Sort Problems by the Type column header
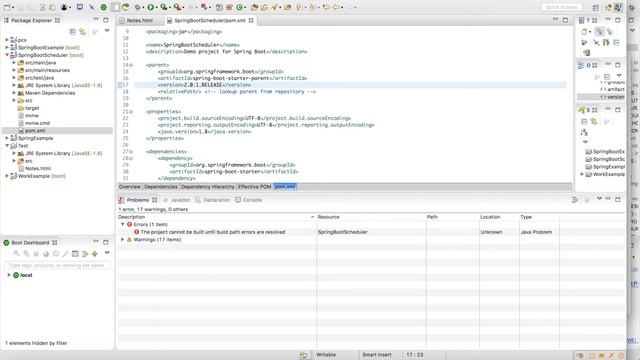640x360 pixels. (x=539, y=217)
